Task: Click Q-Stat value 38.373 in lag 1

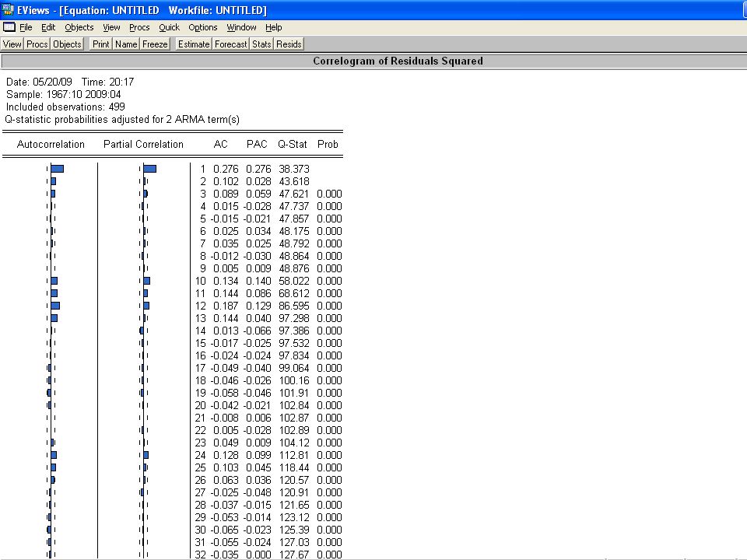Action: pyautogui.click(x=294, y=169)
